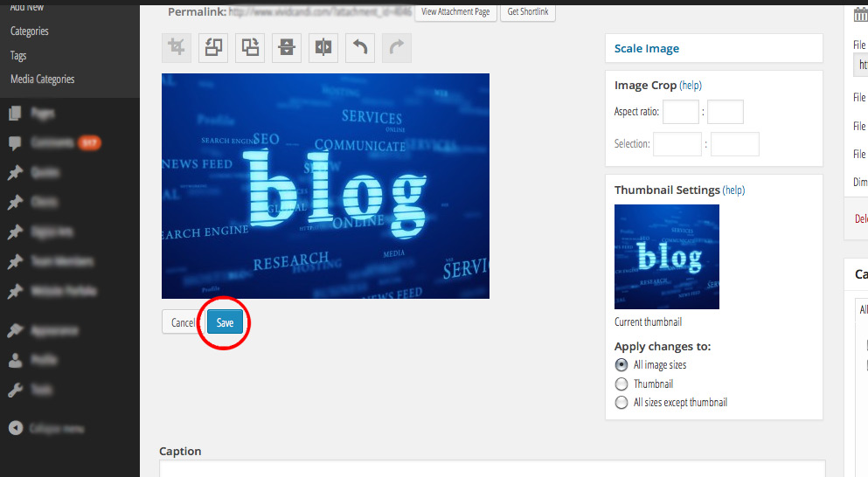The image size is (868, 477).
Task: Rotate image clockwise
Action: [x=251, y=48]
